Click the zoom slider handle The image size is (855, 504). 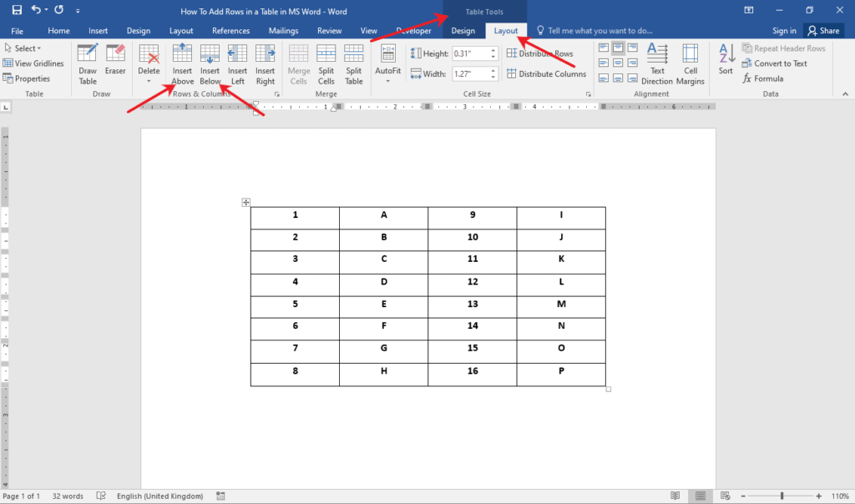tap(782, 496)
